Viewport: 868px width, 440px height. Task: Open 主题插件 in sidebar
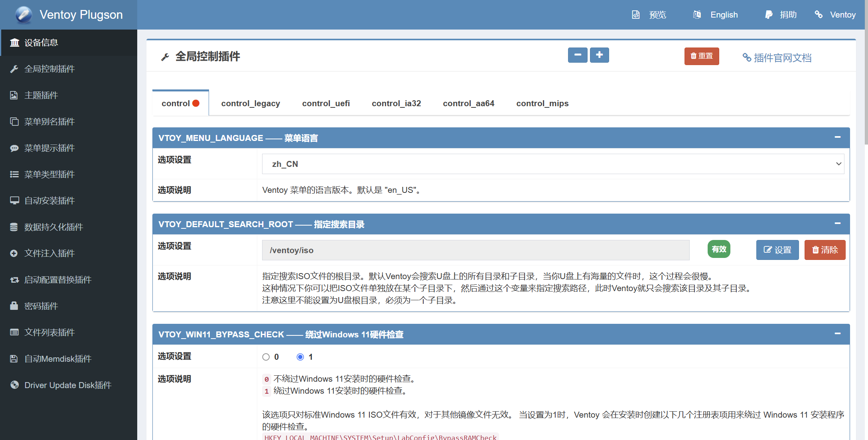(69, 95)
